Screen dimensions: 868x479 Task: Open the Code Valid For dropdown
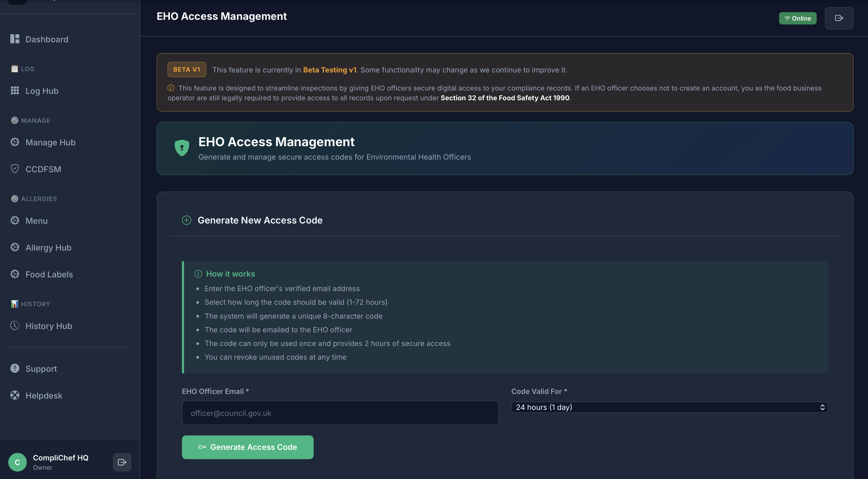tap(669, 407)
